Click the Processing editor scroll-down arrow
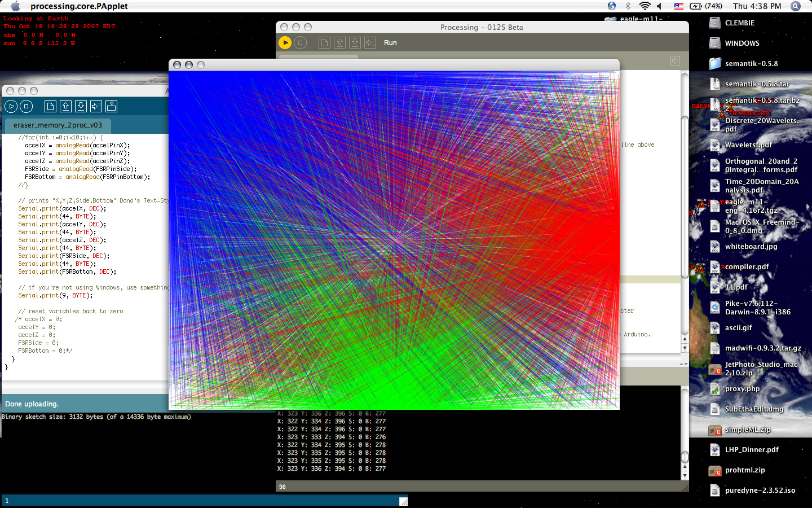The height and width of the screenshot is (508, 812). click(x=685, y=348)
